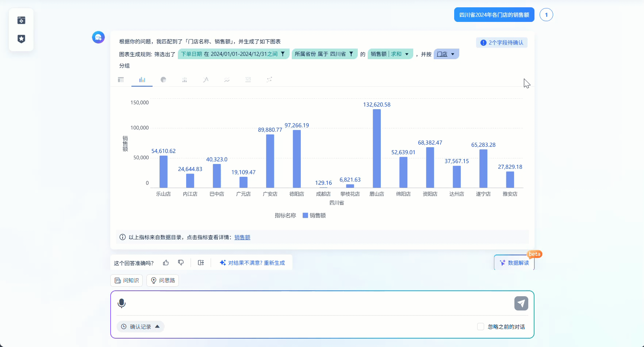Screen dimensions: 644x347
Task: Click the 成都店 x-axis label
Action: click(323, 194)
